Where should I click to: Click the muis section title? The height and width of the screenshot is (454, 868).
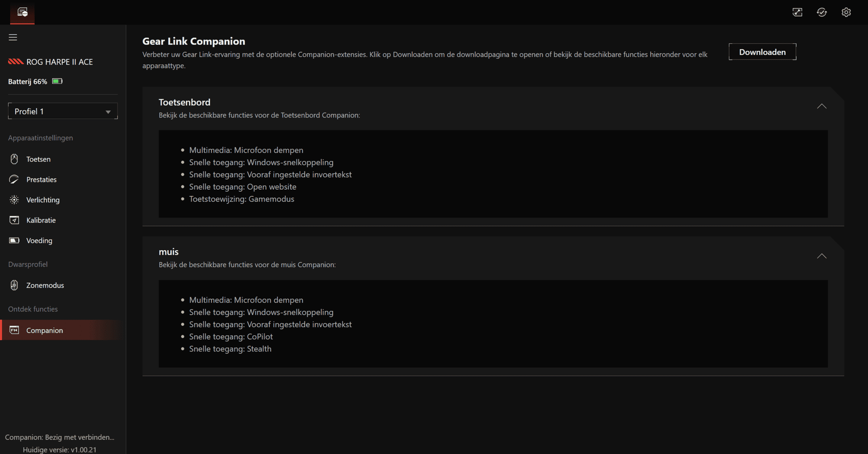(x=168, y=251)
